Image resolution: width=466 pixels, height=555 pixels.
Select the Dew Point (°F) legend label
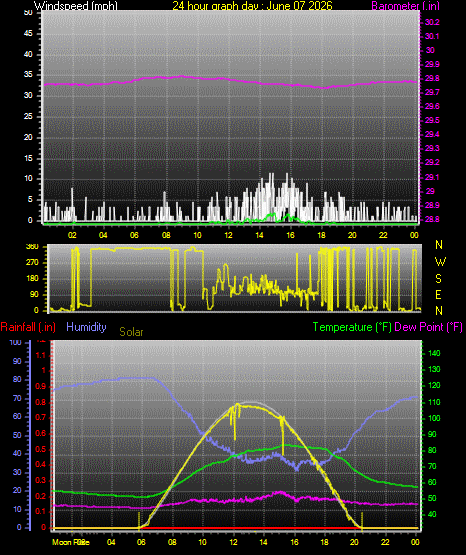tap(428, 327)
